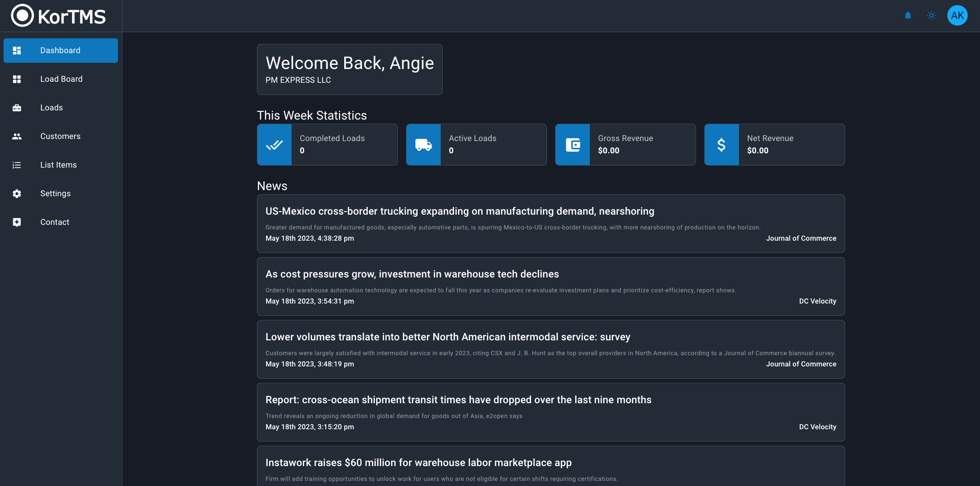Click the Contact sidebar icon

[x=17, y=222]
